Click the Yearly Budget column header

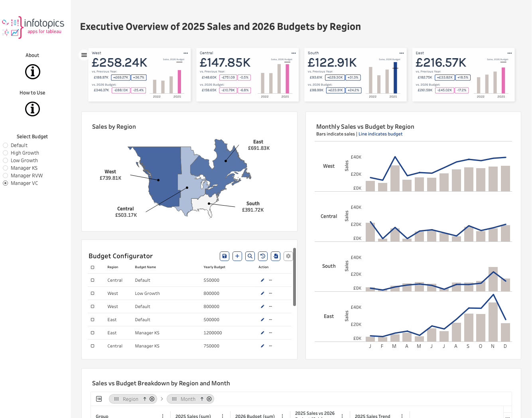215,267
